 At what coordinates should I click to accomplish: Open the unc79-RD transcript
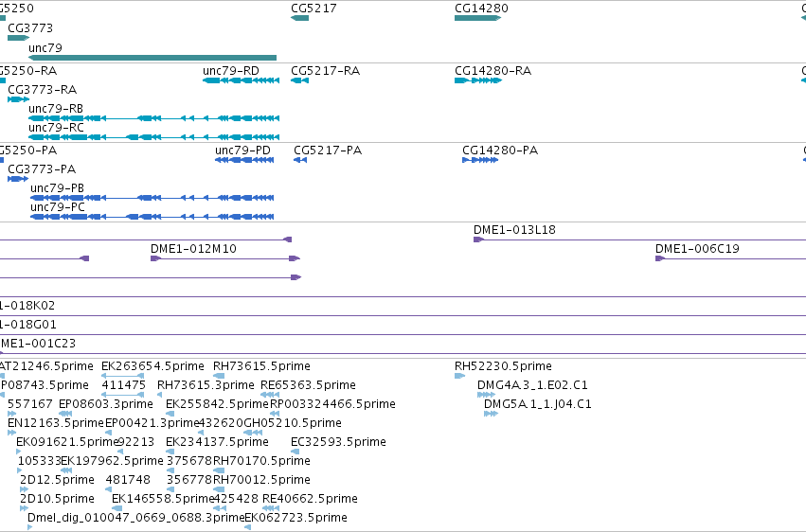(242, 80)
